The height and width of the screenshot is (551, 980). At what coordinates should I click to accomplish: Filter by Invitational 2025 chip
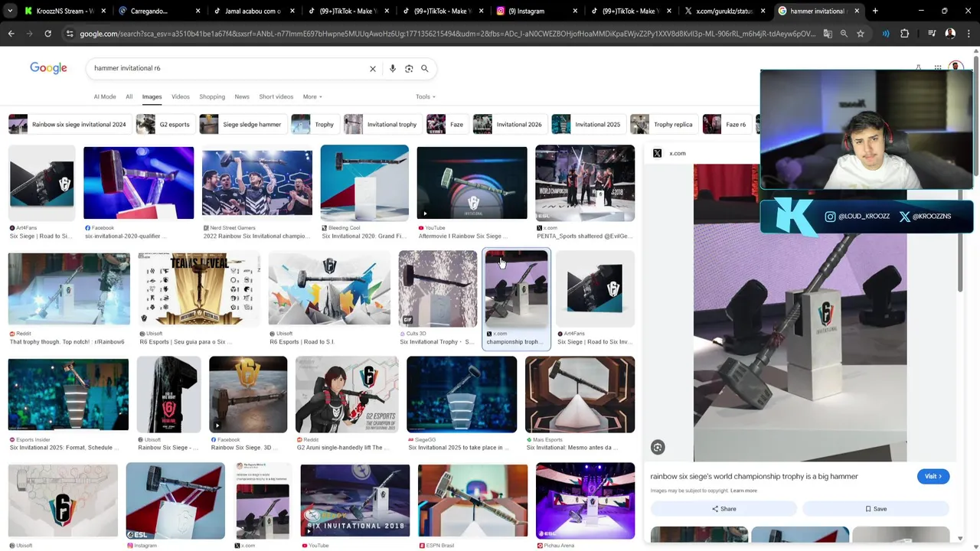click(x=587, y=124)
